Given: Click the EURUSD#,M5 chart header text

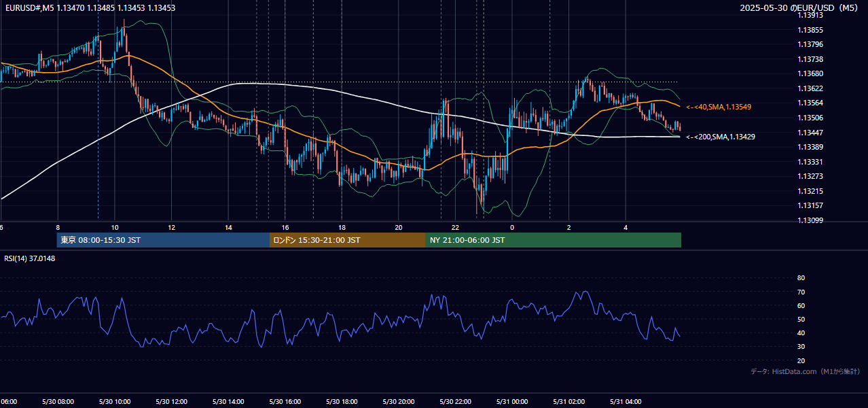Looking at the screenshot, I should point(89,8).
